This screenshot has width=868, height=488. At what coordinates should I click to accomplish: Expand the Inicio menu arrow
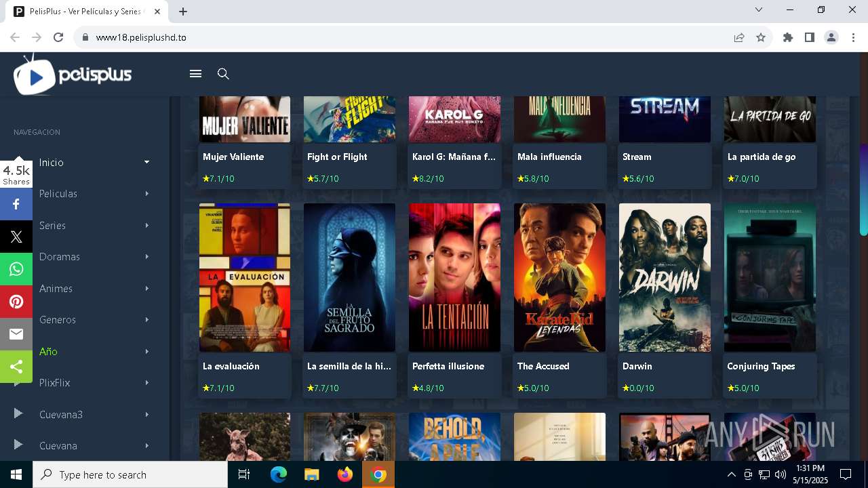click(x=146, y=162)
